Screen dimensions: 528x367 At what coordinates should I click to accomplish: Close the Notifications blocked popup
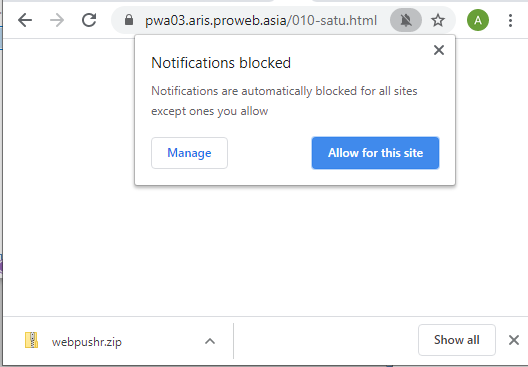tap(439, 50)
